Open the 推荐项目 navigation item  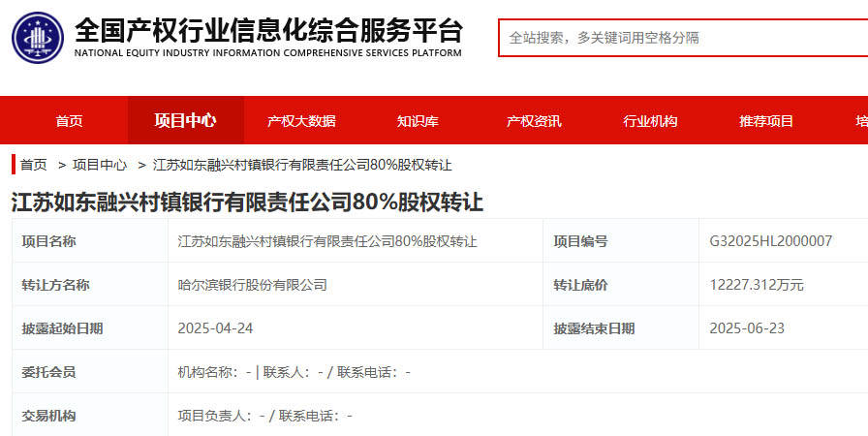click(766, 120)
